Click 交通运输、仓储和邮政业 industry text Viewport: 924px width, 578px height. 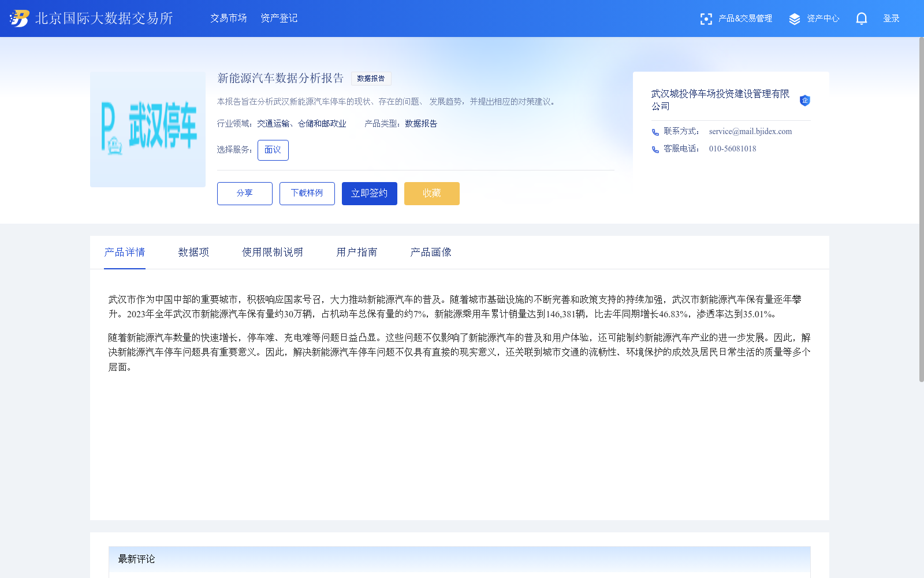301,124
